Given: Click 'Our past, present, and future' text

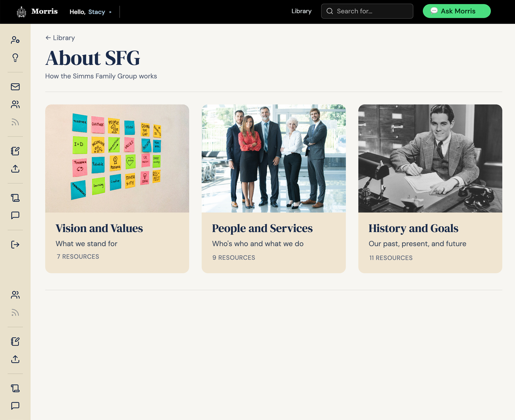Looking at the screenshot, I should click(417, 244).
